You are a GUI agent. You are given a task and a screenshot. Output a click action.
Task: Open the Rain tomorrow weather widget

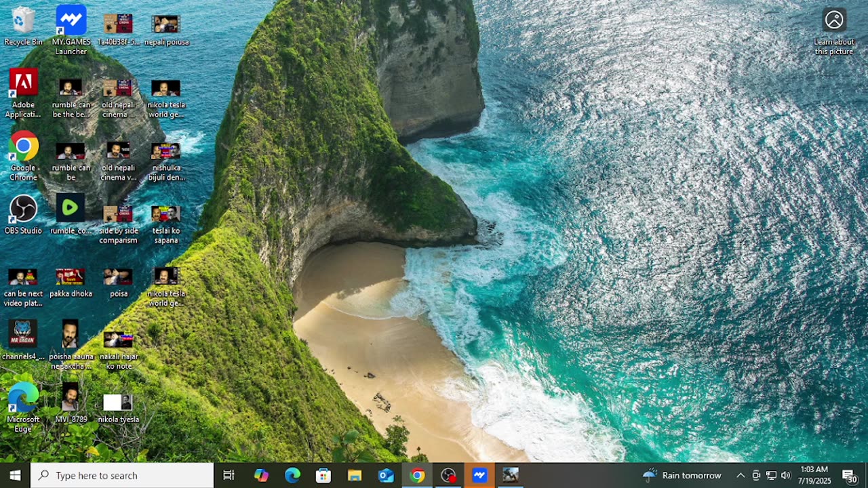pyautogui.click(x=682, y=475)
